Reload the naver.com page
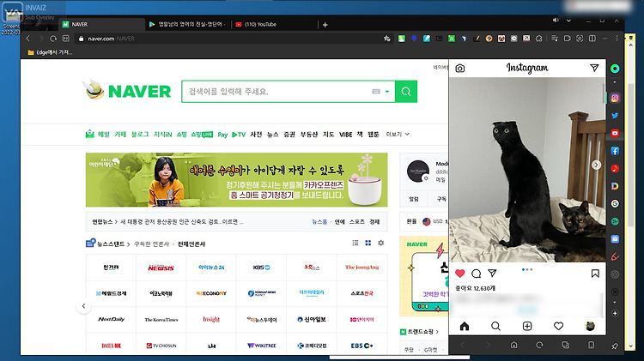This screenshot has width=644, height=361. (x=53, y=39)
